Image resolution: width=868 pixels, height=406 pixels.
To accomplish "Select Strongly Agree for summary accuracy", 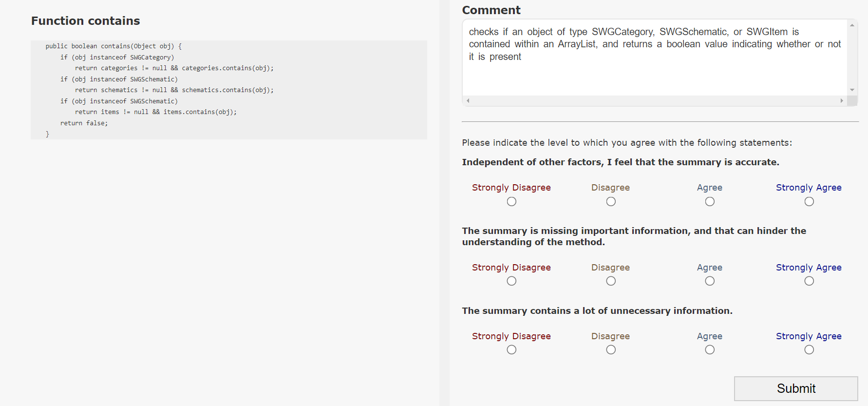I will 809,202.
